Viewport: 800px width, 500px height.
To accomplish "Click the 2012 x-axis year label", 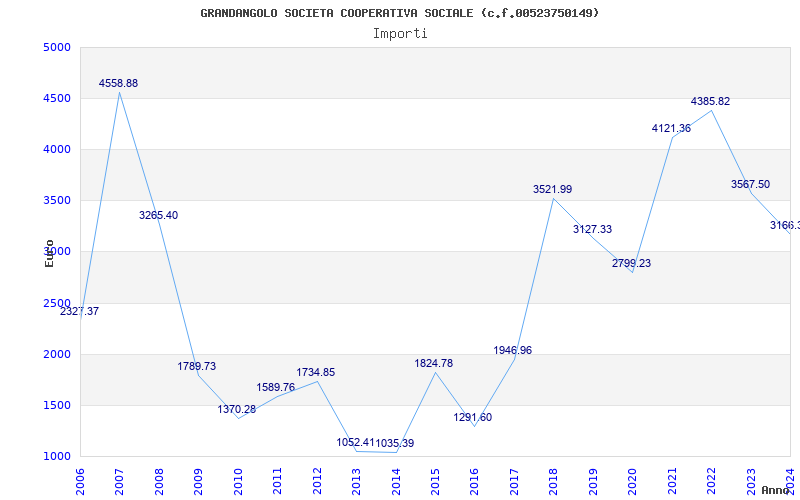I will (317, 481).
